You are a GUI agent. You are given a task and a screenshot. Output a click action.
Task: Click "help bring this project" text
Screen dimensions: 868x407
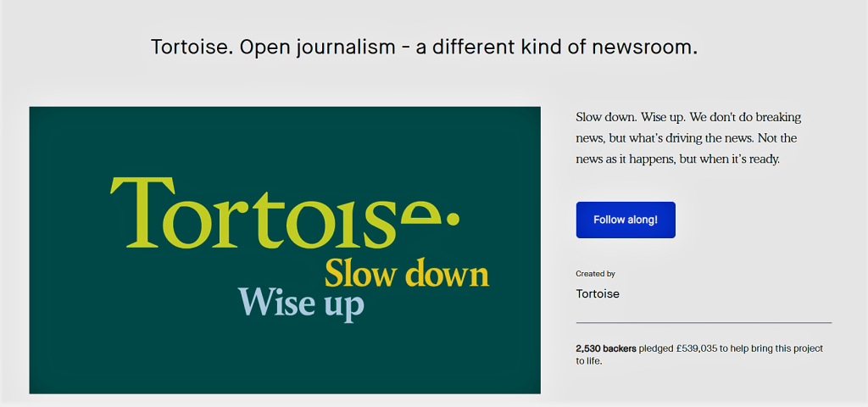point(776,348)
